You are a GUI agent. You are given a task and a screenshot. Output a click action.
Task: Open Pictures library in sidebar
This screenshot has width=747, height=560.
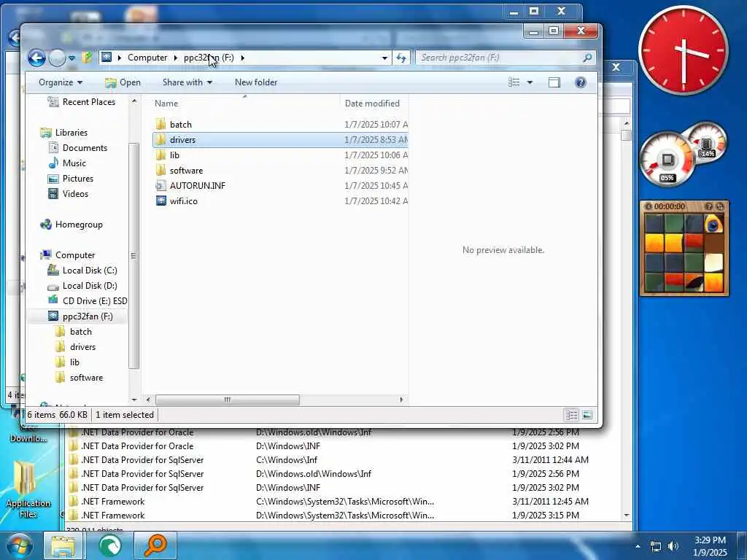pyautogui.click(x=77, y=179)
